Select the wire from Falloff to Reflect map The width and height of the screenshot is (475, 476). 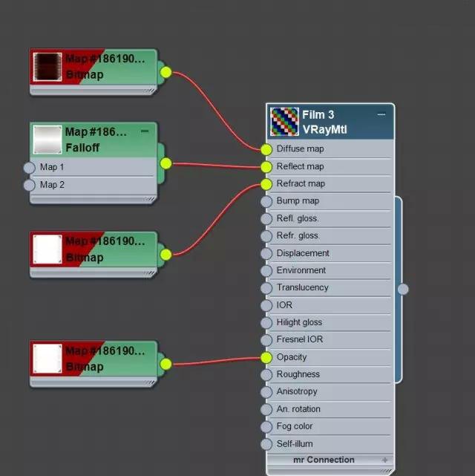[x=216, y=166]
